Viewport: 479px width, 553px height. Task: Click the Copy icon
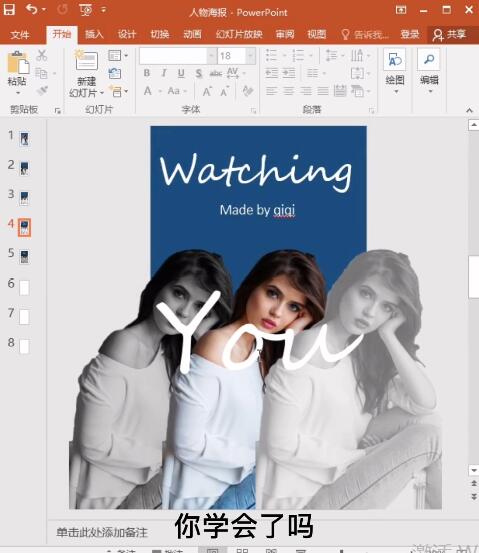(41, 73)
